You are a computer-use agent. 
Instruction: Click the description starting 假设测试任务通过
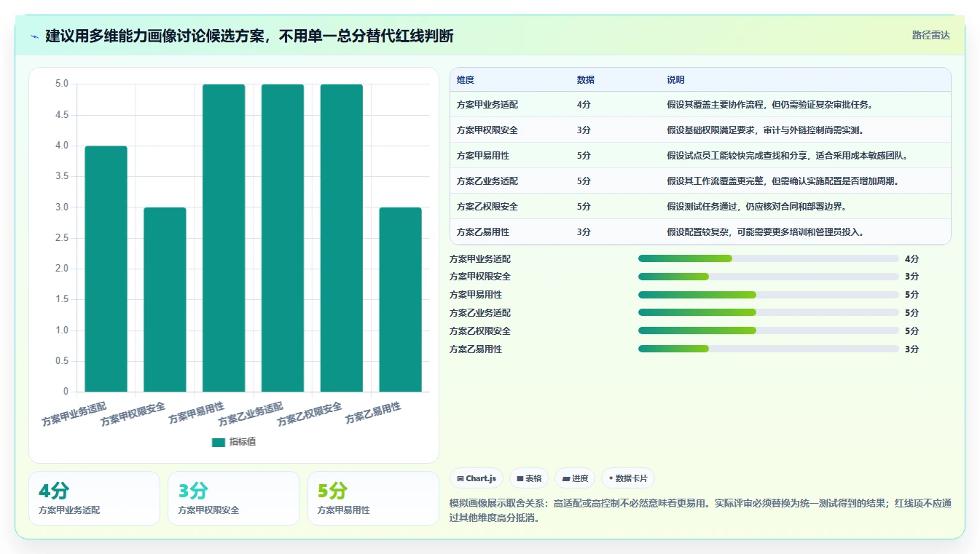click(x=756, y=207)
